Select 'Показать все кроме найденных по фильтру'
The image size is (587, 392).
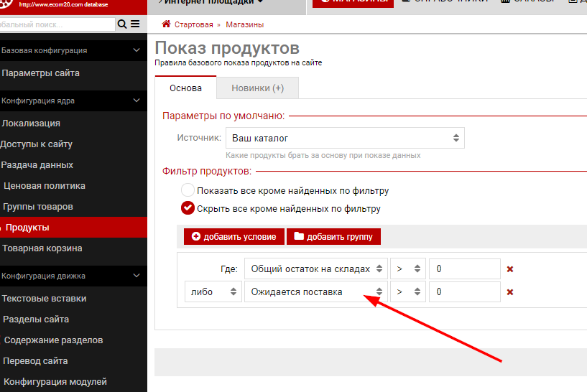188,190
